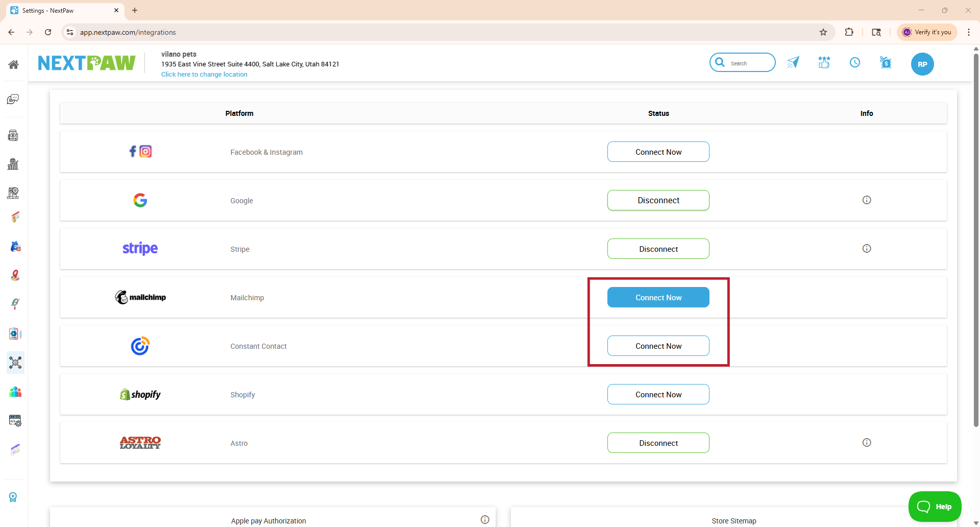980x527 pixels.
Task: Open the chat messages sidebar icon
Action: pyautogui.click(x=13, y=99)
